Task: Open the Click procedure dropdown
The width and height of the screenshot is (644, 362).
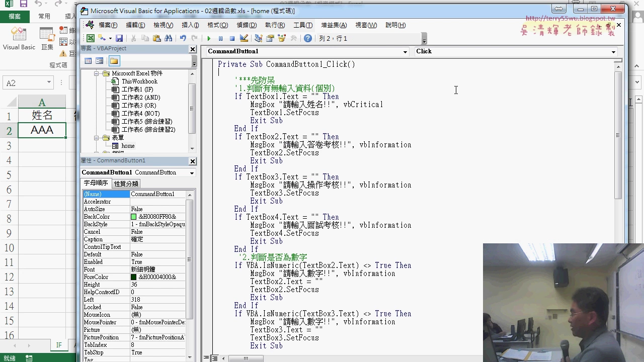Action: (613, 52)
